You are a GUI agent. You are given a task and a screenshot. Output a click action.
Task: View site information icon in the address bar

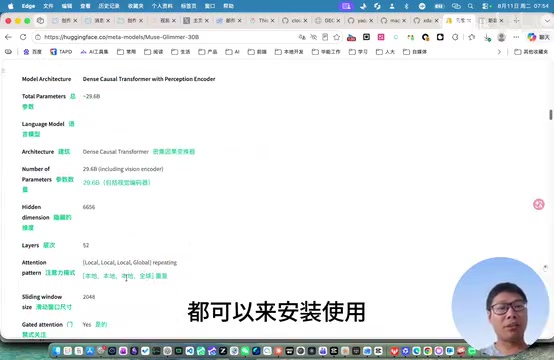[38, 37]
